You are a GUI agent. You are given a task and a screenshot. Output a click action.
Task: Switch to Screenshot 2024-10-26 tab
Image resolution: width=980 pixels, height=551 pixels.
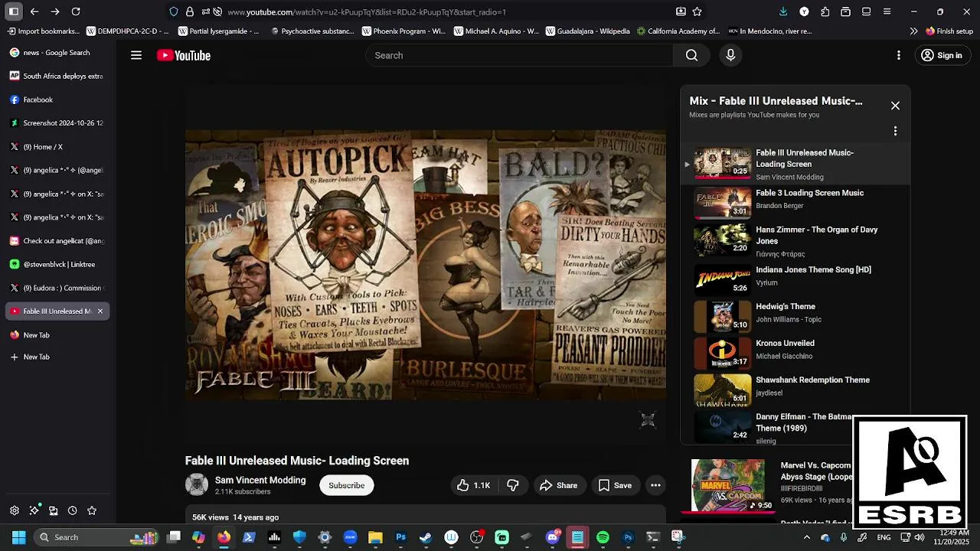click(57, 123)
